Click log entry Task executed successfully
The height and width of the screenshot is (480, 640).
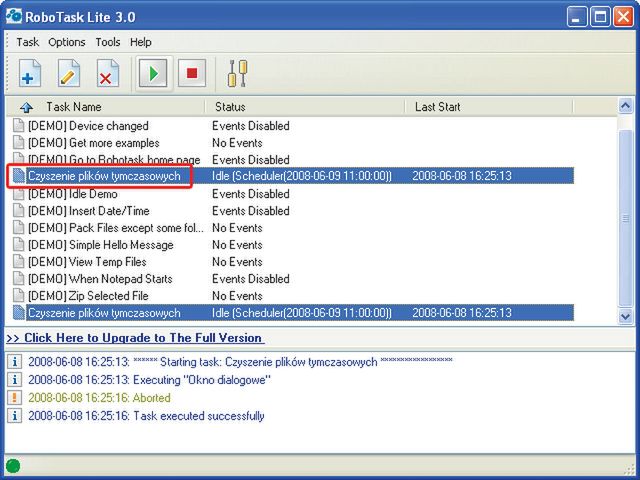[x=146, y=416]
